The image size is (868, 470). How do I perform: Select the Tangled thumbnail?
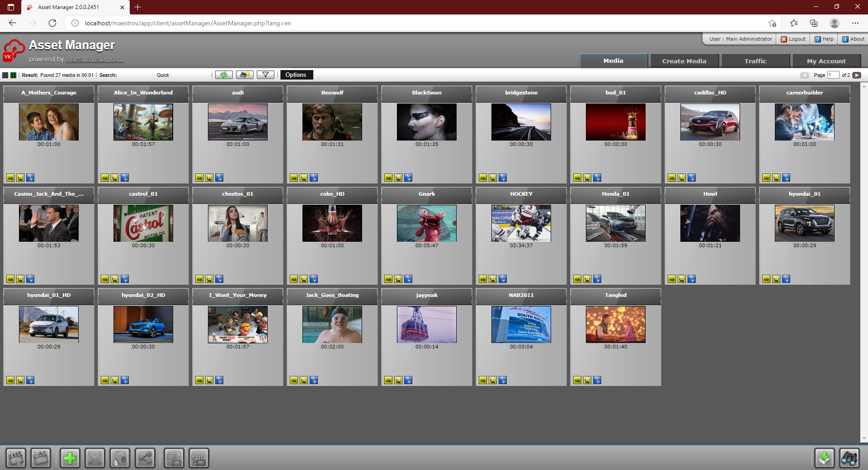point(616,324)
